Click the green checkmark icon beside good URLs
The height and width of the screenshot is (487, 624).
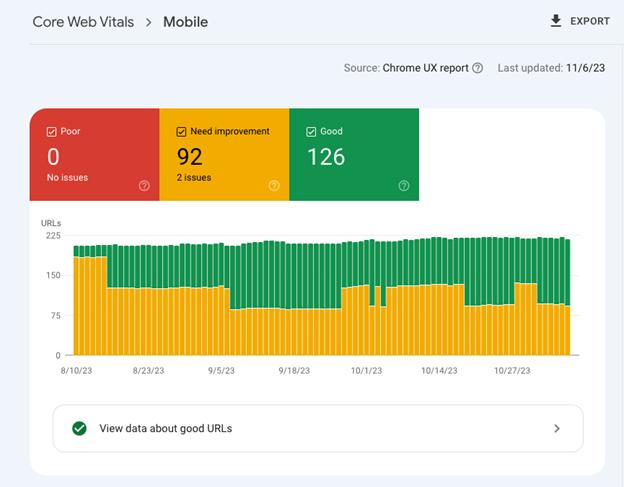(x=80, y=429)
